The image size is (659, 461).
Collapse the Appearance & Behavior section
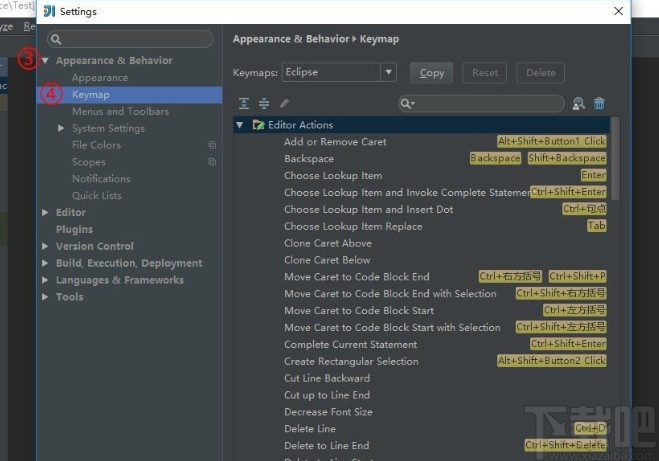point(45,61)
